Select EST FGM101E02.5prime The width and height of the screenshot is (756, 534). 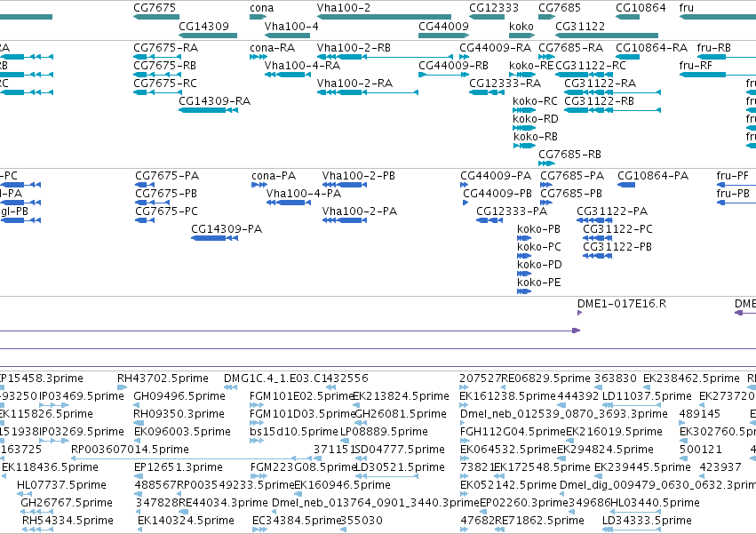pos(302,396)
